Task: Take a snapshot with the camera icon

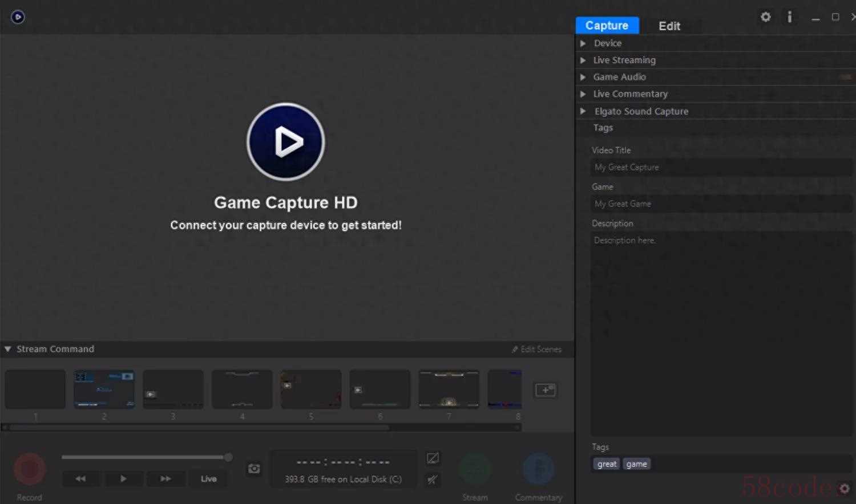Action: pos(254,469)
